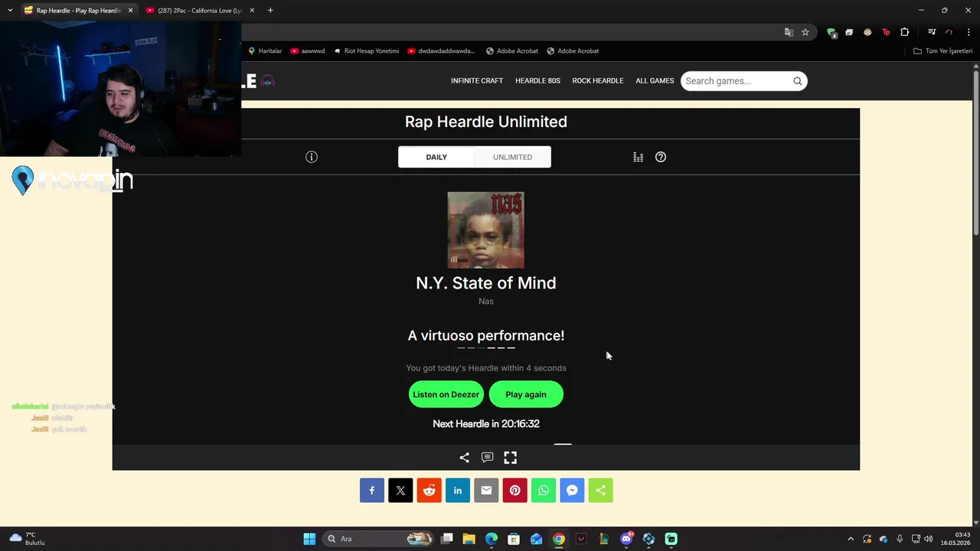The height and width of the screenshot is (551, 980).
Task: Open the Haritalar bookmark
Action: coord(264,51)
